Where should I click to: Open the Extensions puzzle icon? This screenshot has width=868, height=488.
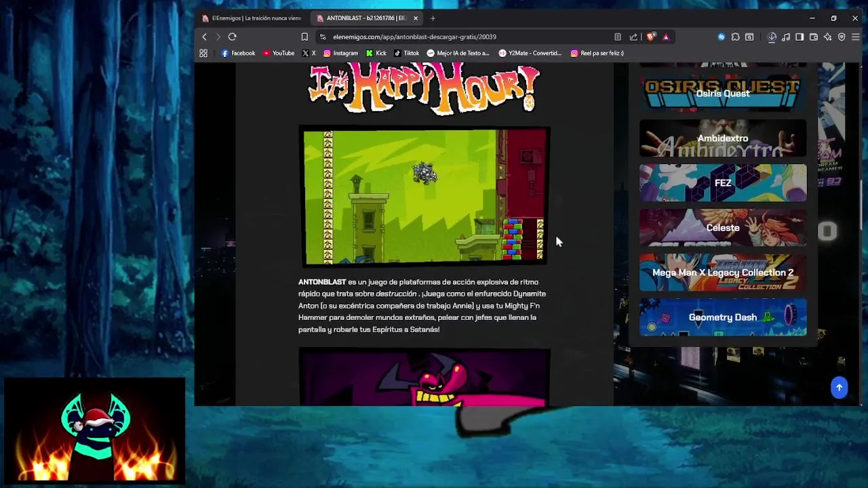[x=735, y=37]
